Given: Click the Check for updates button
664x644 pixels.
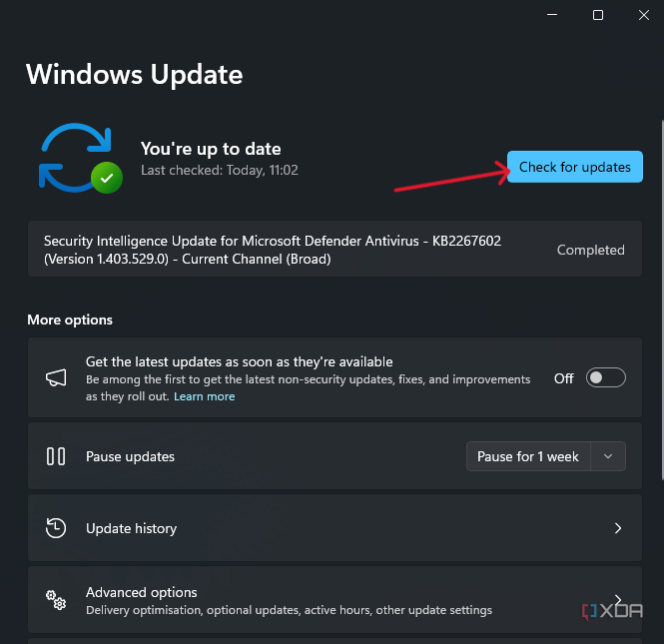Looking at the screenshot, I should click(575, 167).
